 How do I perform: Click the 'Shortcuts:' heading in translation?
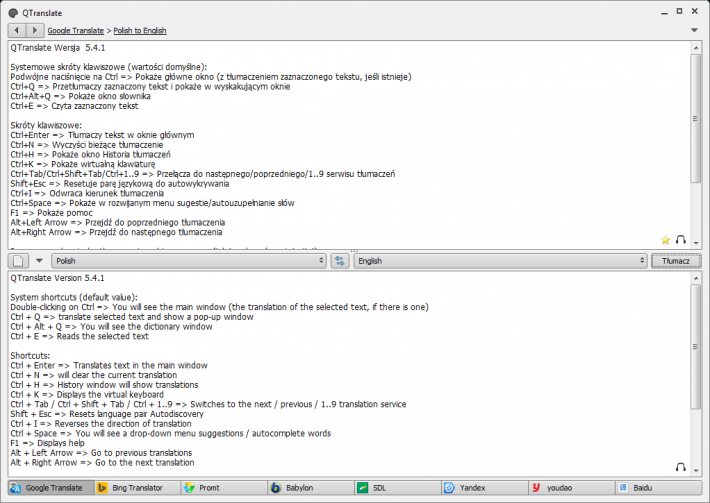[x=30, y=356]
